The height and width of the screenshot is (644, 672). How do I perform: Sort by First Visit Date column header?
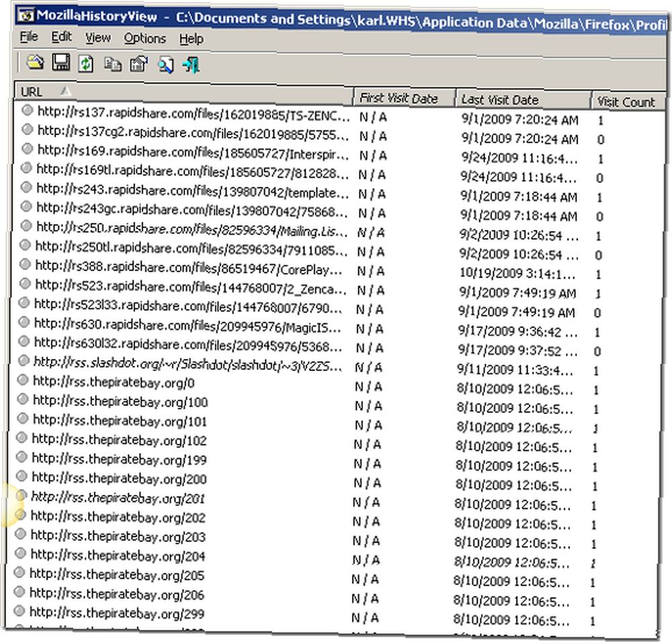404,98
